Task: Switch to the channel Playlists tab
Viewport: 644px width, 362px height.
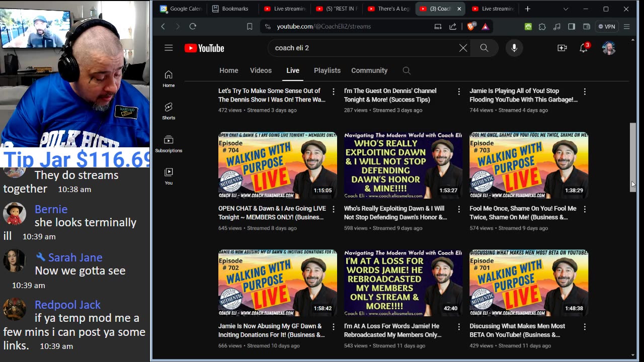Action: (327, 70)
